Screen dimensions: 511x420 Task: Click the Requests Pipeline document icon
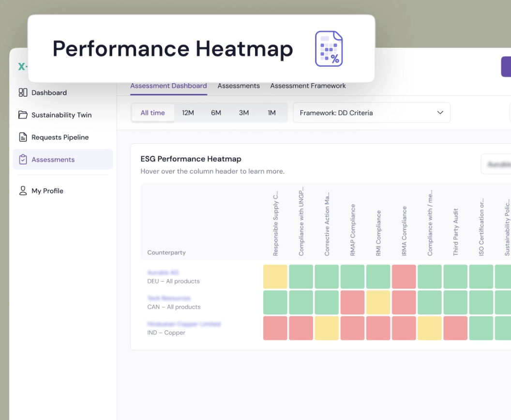click(x=23, y=137)
